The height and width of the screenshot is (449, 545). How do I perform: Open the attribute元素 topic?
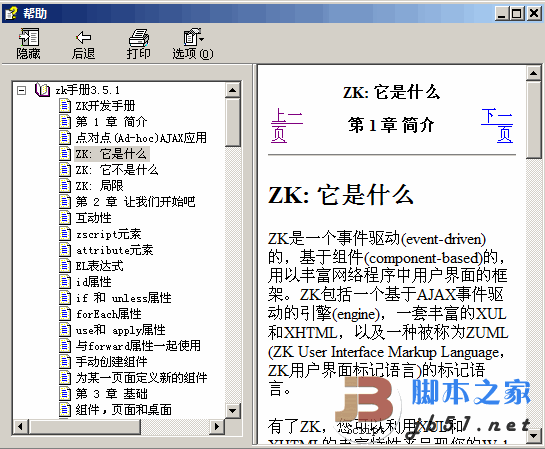114,250
